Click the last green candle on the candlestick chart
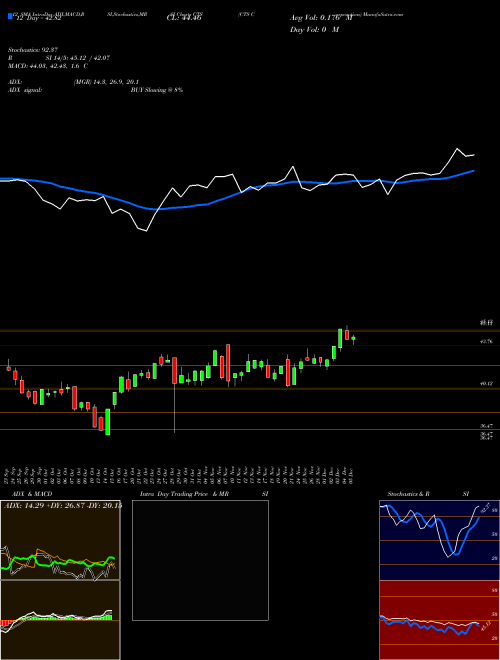Viewport: 500px width, 660px height. [x=353, y=338]
